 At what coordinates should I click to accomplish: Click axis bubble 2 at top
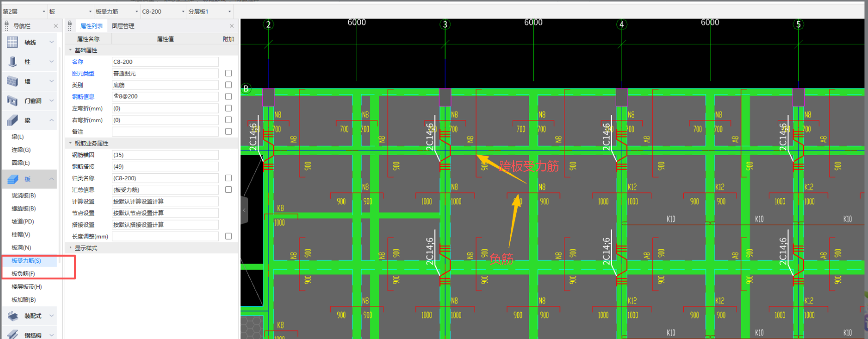(268, 24)
